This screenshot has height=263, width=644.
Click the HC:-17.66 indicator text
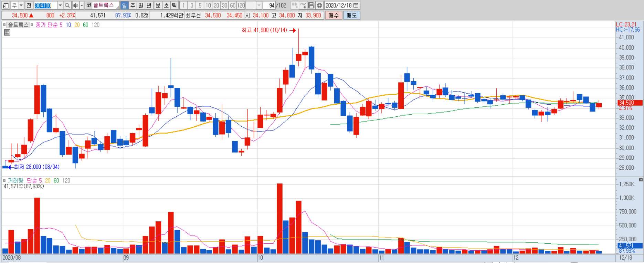click(628, 30)
